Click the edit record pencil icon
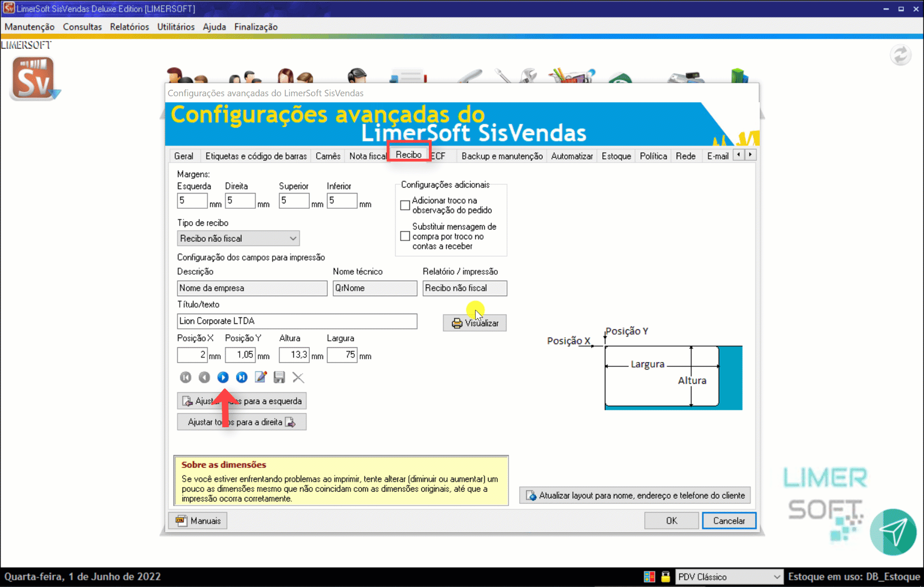The width and height of the screenshot is (924, 587). click(261, 377)
